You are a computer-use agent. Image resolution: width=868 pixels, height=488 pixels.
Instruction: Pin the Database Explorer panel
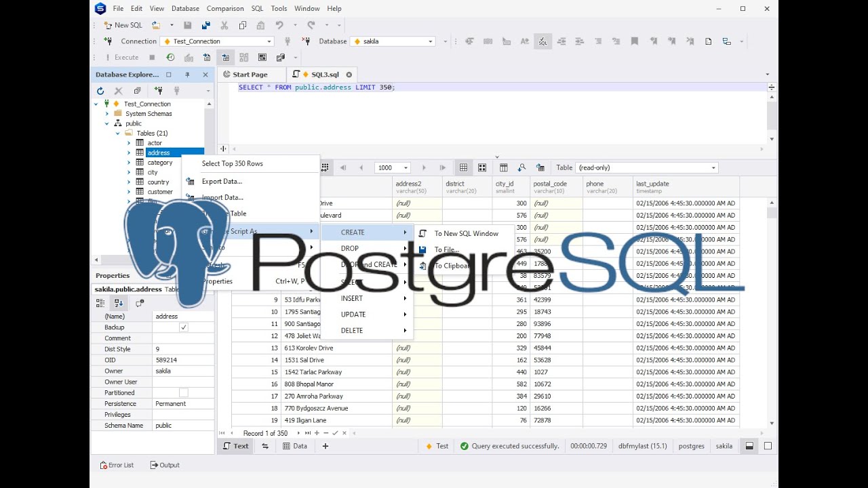(187, 75)
